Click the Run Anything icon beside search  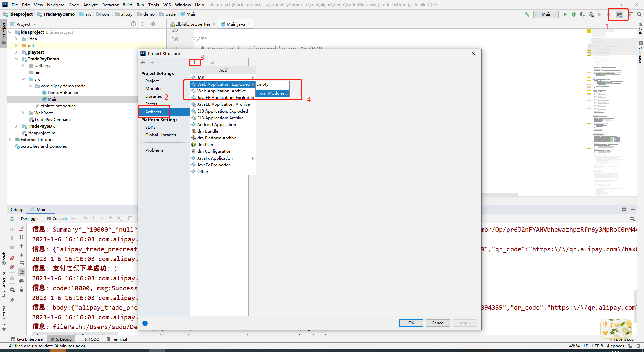(631, 14)
